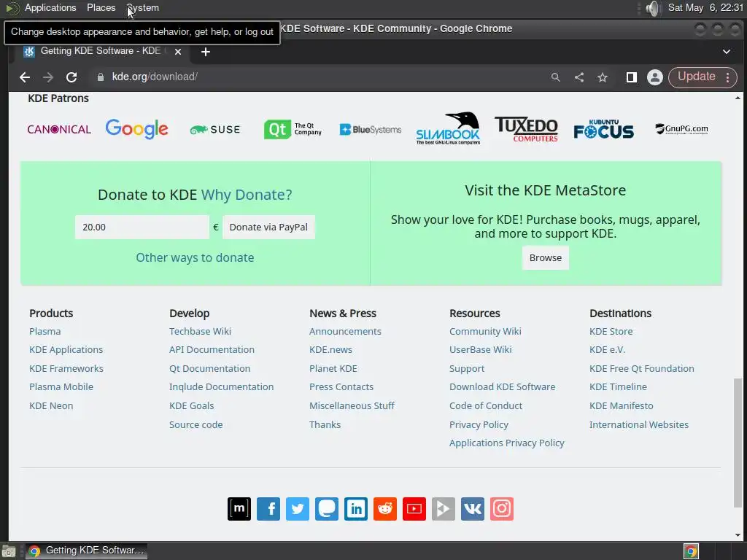Image resolution: width=747 pixels, height=560 pixels.
Task: Click the Canonical patron logo
Action: pos(59,130)
